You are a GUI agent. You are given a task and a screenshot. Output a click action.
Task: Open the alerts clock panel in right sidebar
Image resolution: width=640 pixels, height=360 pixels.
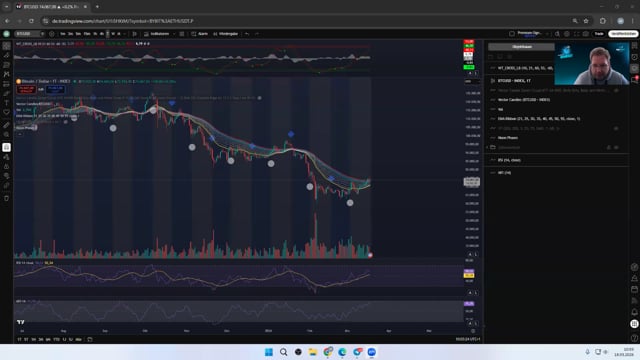634,57
